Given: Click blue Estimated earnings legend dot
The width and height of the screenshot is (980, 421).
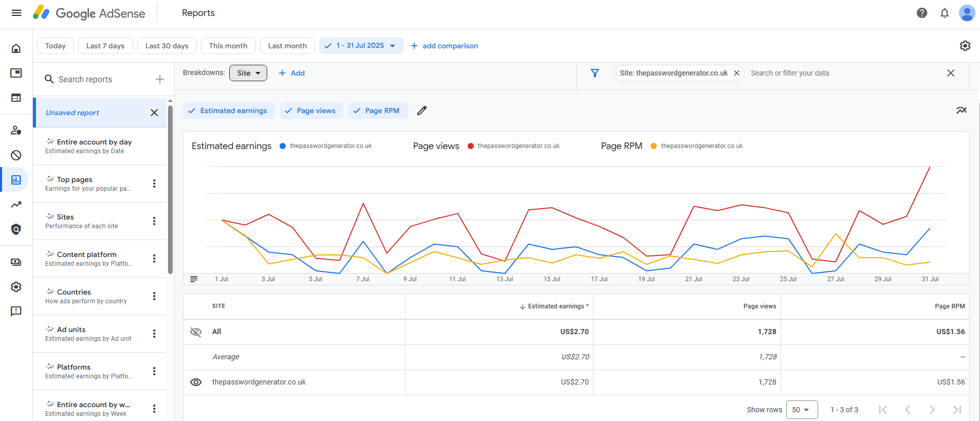Looking at the screenshot, I should coord(283,146).
